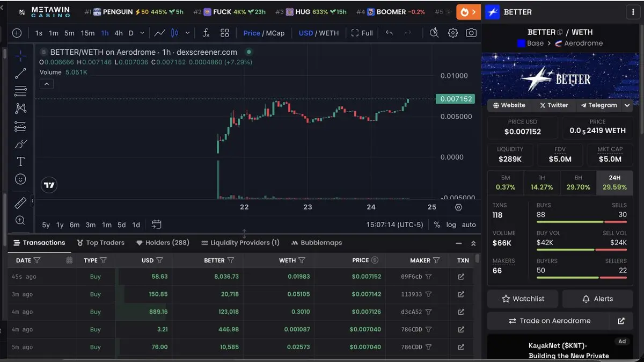This screenshot has width=644, height=362.
Task: Click Trade on Aerodrome button
Action: pos(549,321)
